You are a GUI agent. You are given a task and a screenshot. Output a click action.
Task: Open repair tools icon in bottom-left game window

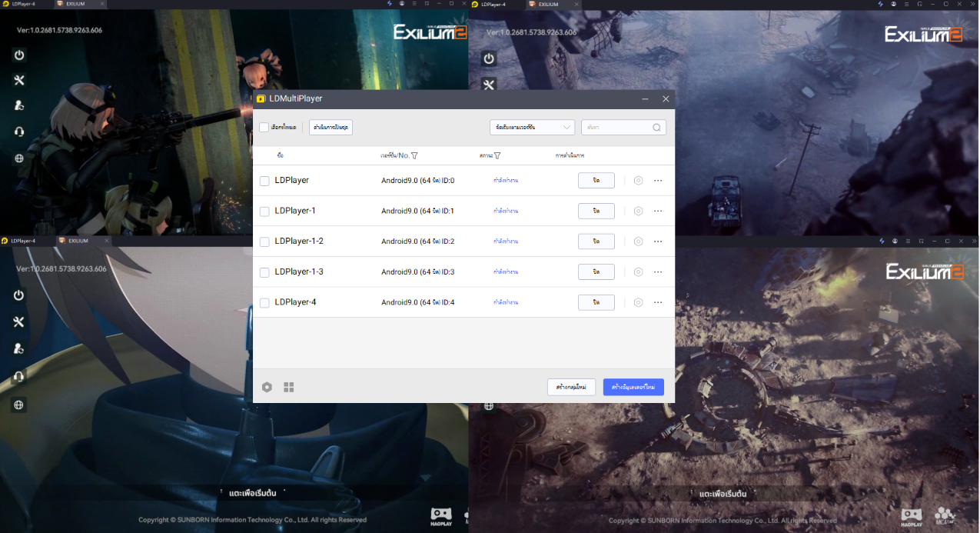point(19,321)
